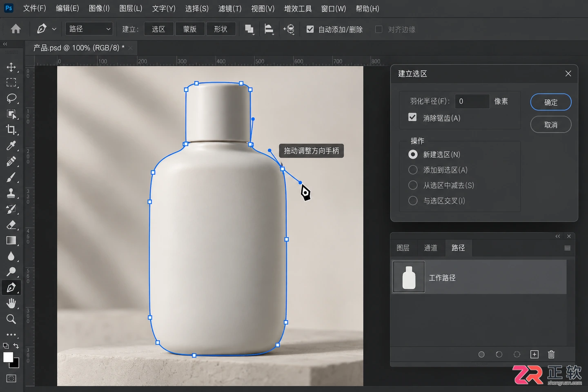This screenshot has width=588, height=392.
Task: Select the Pen tool in toolbox
Action: (11, 287)
